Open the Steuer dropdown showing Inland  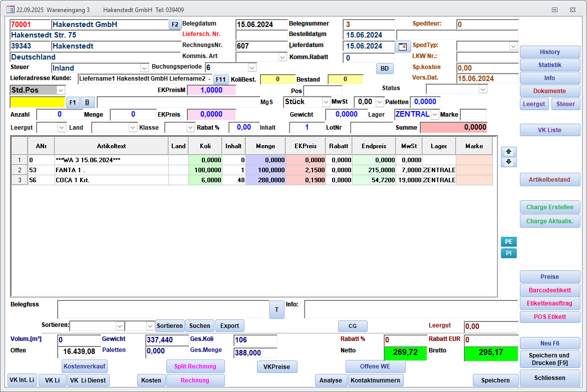tap(144, 68)
